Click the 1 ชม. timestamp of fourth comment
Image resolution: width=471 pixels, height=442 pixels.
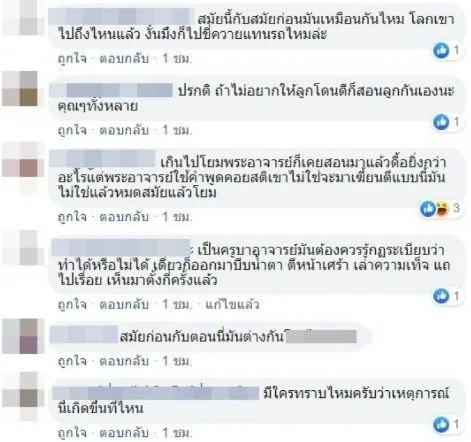177,304
